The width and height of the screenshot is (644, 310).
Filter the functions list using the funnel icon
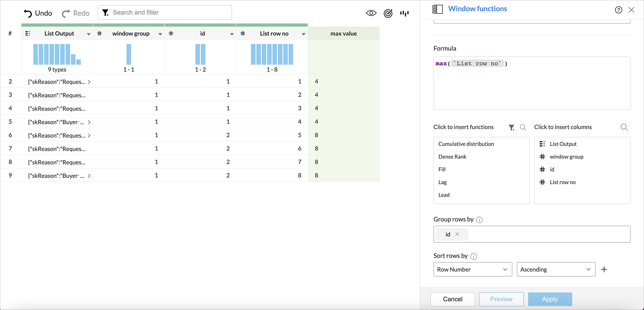coord(511,127)
